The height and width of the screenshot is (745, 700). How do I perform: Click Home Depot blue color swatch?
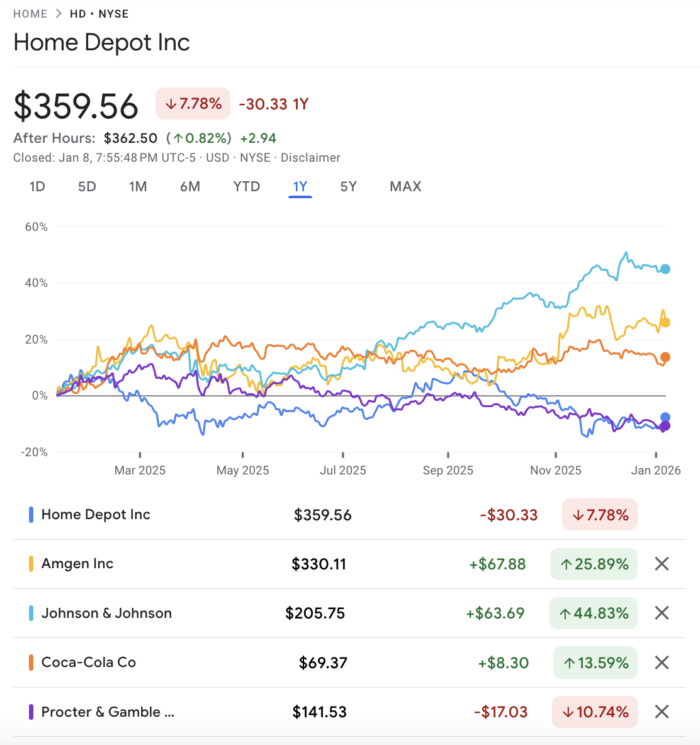coord(31,515)
